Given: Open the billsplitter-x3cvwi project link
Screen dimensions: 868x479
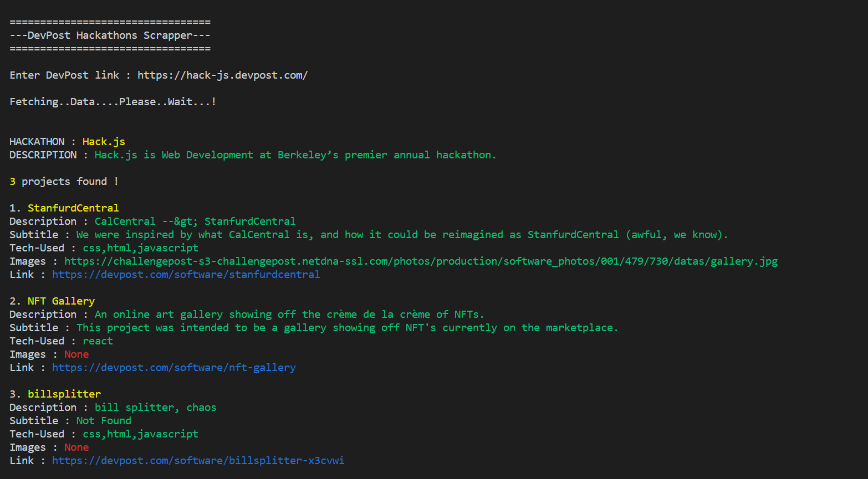Looking at the screenshot, I should coord(198,460).
